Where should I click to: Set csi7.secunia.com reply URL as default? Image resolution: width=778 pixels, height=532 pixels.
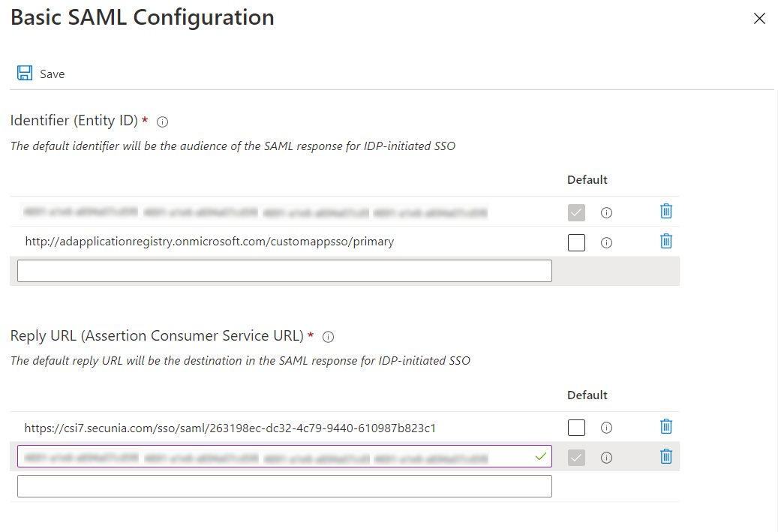pos(576,428)
